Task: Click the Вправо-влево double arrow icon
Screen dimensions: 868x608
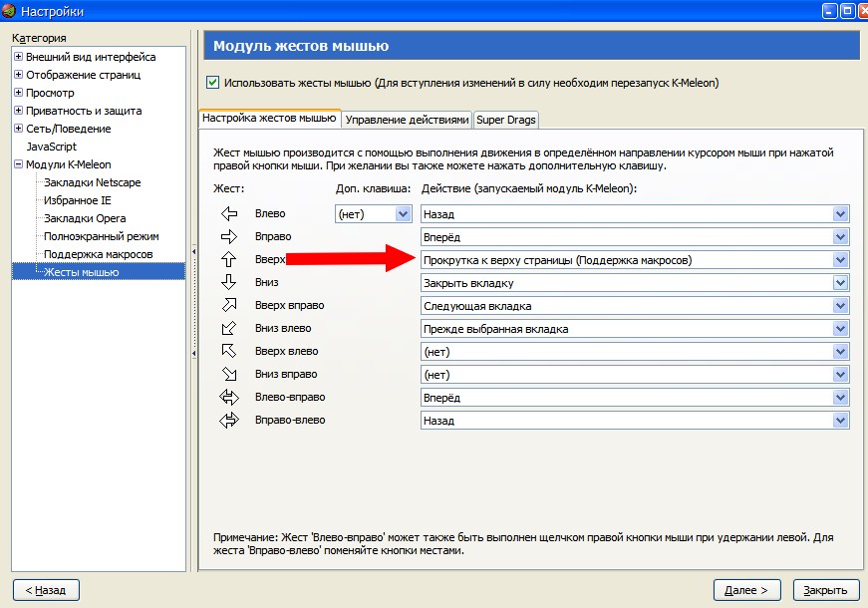Action: tap(229, 420)
